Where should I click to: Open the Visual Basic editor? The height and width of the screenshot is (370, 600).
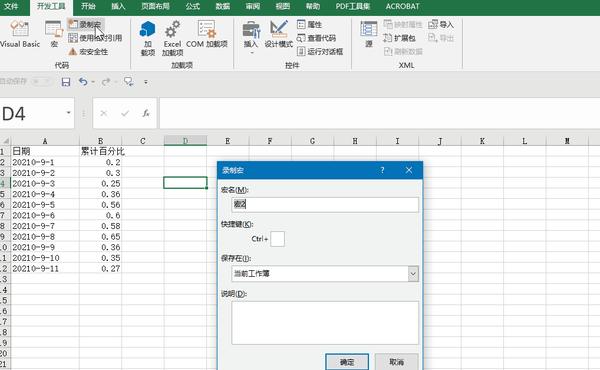coord(20,34)
